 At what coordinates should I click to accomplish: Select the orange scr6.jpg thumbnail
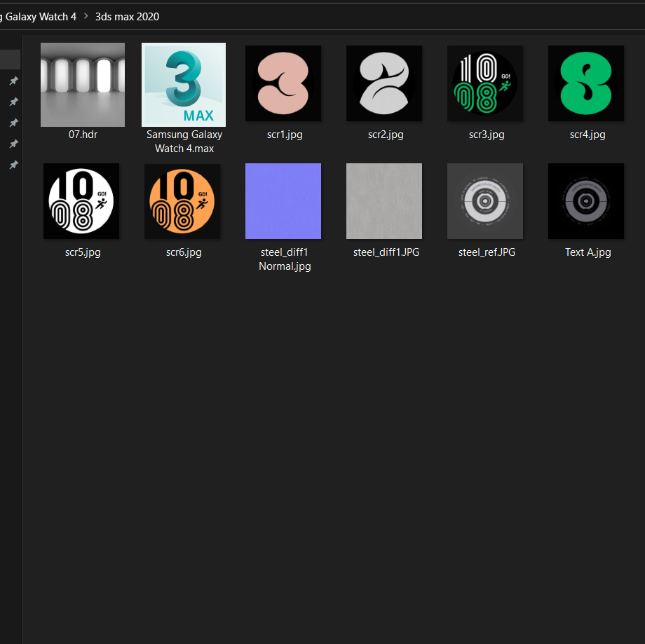tap(182, 201)
